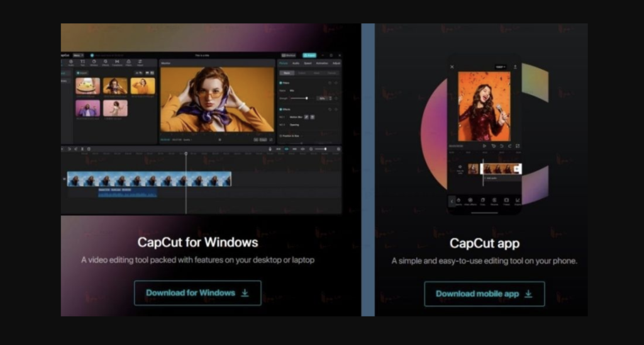Click the filter Strength slider handle
Image resolution: width=644 pixels, height=345 pixels.
coord(307,98)
